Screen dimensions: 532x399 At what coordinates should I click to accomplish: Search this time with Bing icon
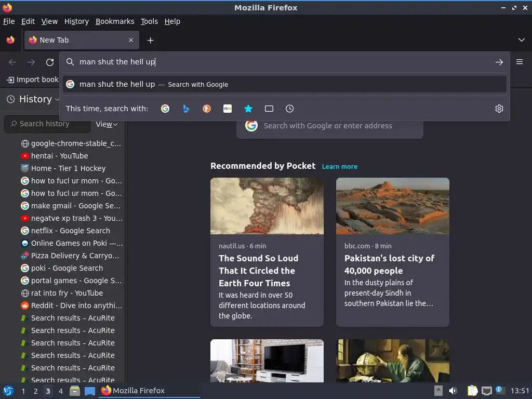(186, 109)
